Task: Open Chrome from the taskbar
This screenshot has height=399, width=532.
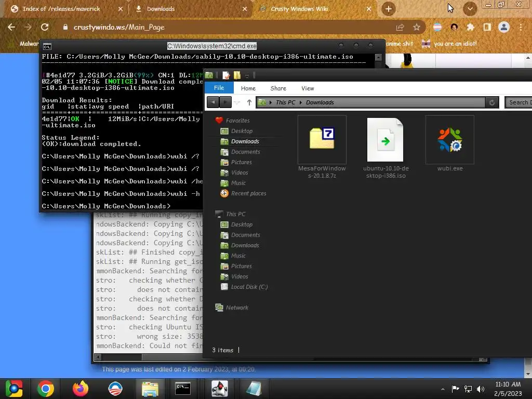Action: tap(46, 389)
